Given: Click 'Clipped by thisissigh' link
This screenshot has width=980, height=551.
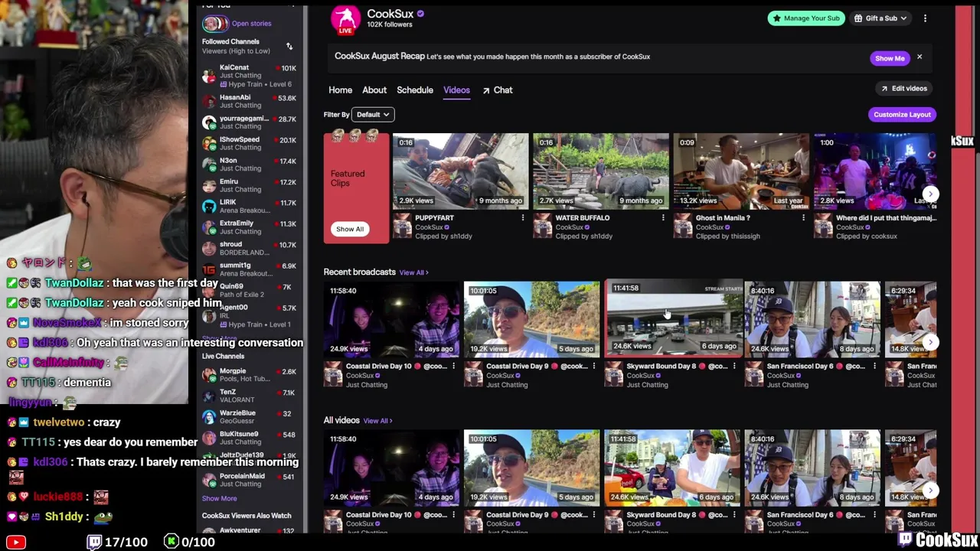Looking at the screenshot, I should coord(727,236).
